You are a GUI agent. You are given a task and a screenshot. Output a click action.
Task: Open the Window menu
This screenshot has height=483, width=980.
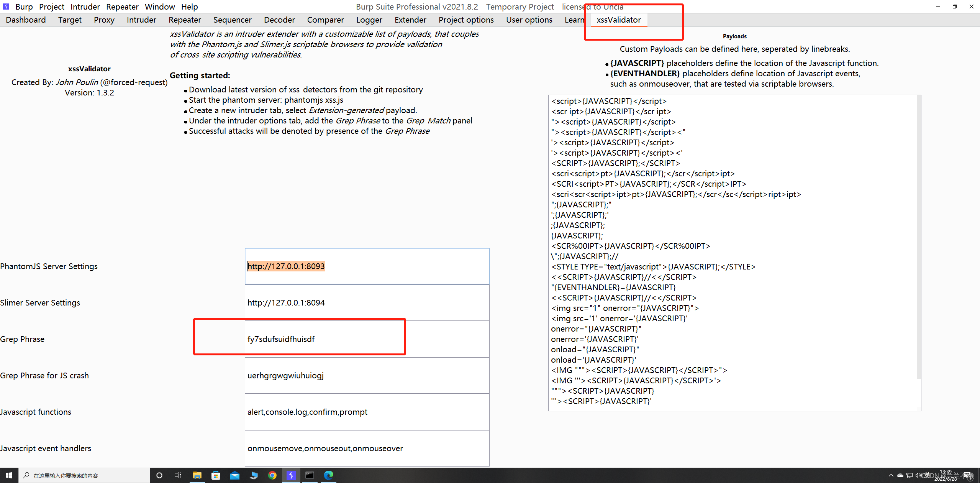click(x=160, y=7)
